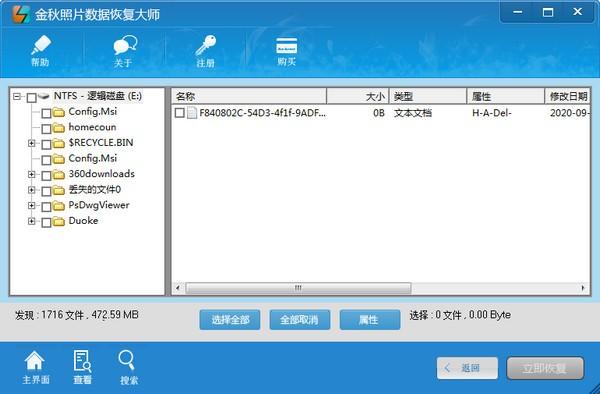600x394 pixels.
Task: Click the homecoun folder icon
Action: tap(59, 128)
